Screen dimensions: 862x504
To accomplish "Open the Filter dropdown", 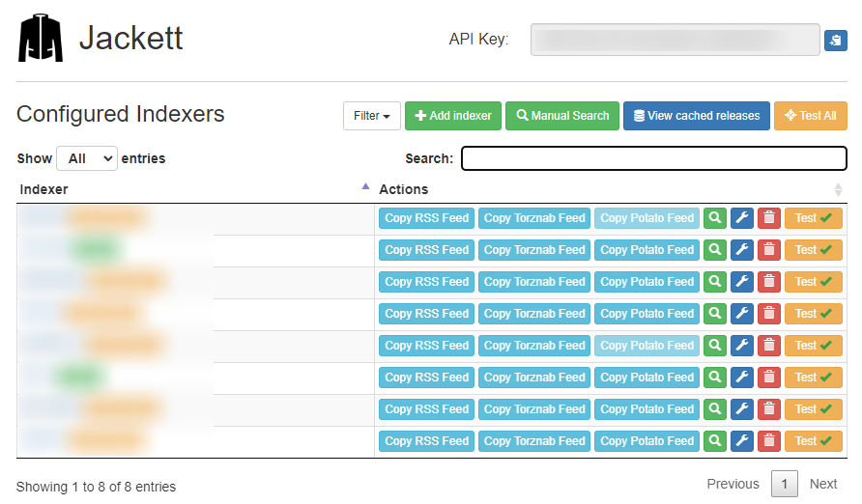I will [372, 116].
